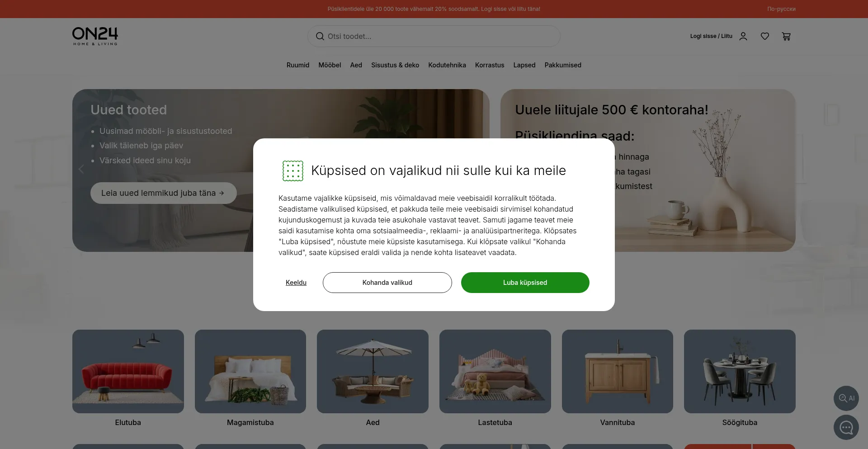Click the search magnifier icon

320,36
